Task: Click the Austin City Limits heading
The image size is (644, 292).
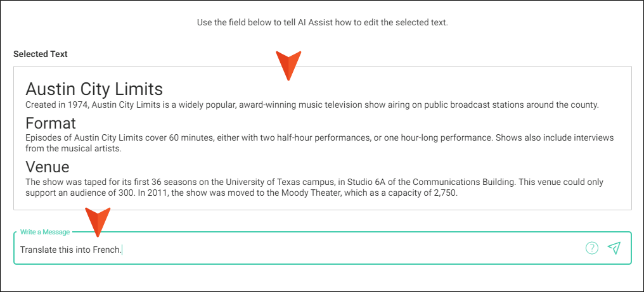Action: coord(94,89)
